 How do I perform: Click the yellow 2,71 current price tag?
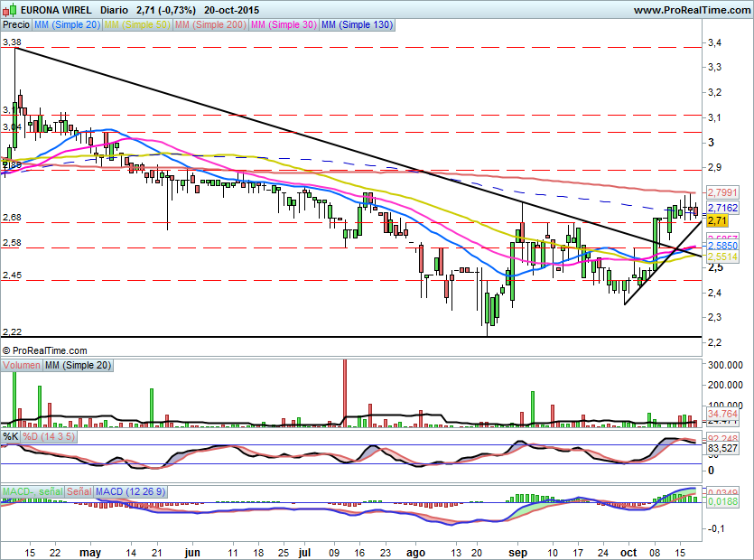coord(718,220)
